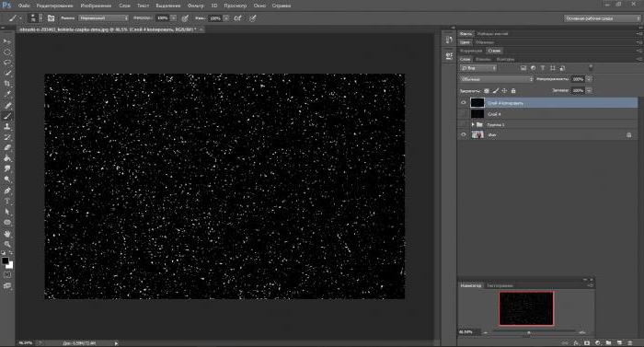
Task: Select the Hand tool
Action: coord(7,234)
